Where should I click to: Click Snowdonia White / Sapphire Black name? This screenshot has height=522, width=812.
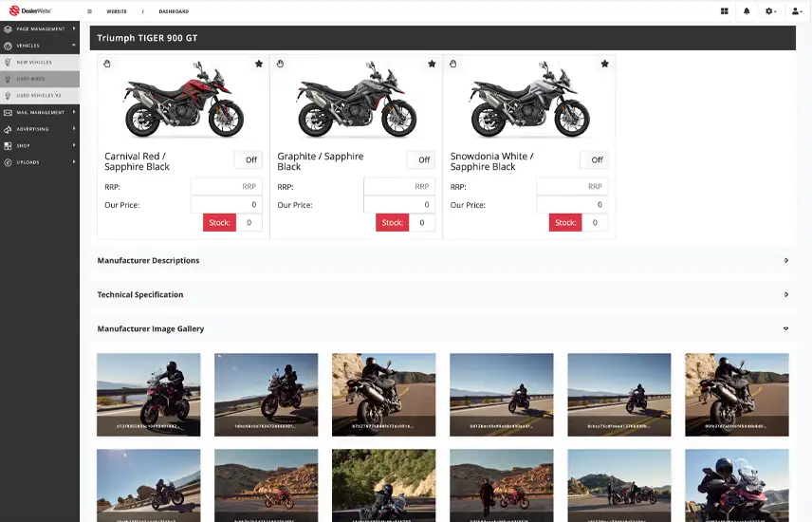coord(491,161)
